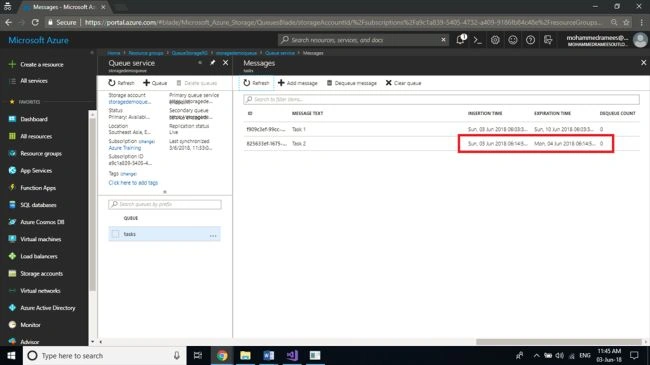This screenshot has height=365, width=650.
Task: Open the tasks queue ellipsis menu
Action: [213, 235]
